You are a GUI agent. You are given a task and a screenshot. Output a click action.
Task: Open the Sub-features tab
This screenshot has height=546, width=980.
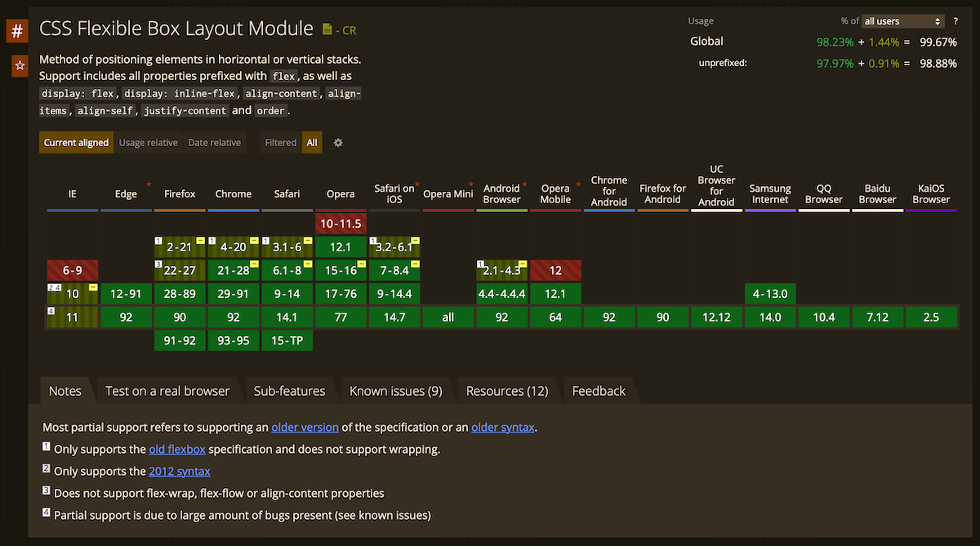[290, 390]
